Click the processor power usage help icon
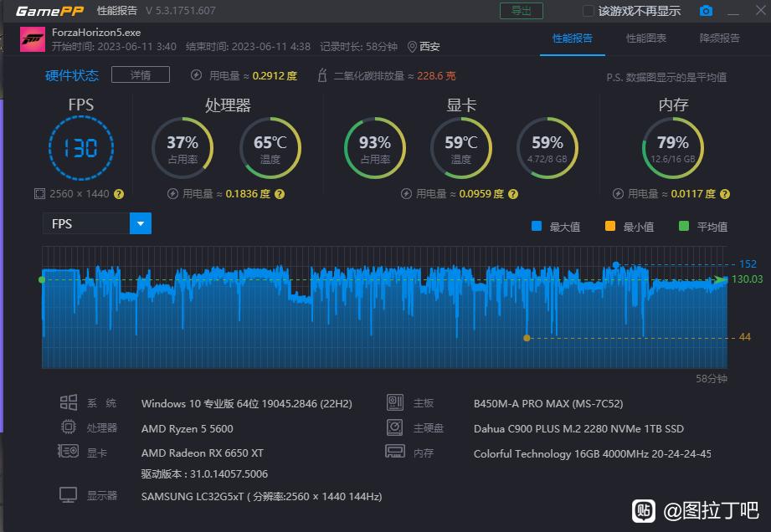This screenshot has height=532, width=771. tap(280, 193)
